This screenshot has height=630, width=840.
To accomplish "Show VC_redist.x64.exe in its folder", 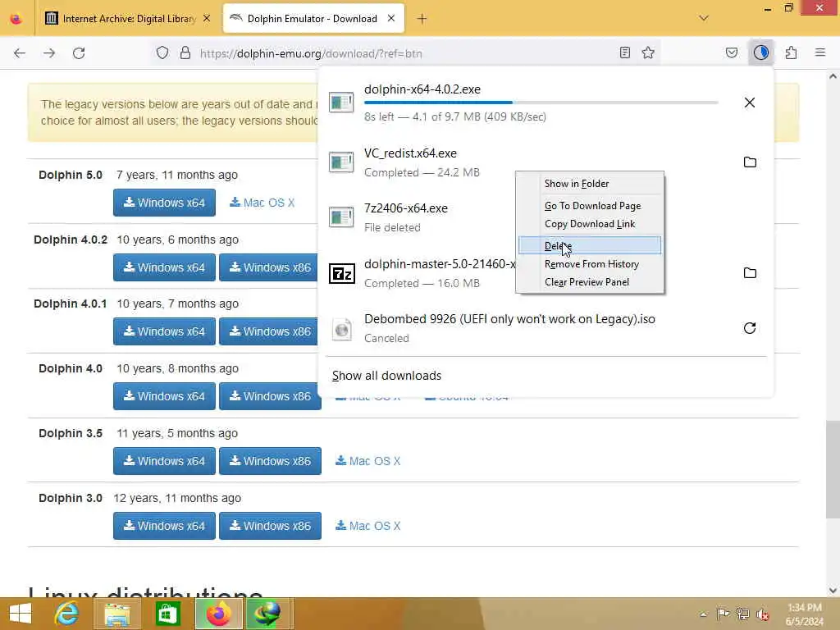I will (x=750, y=162).
